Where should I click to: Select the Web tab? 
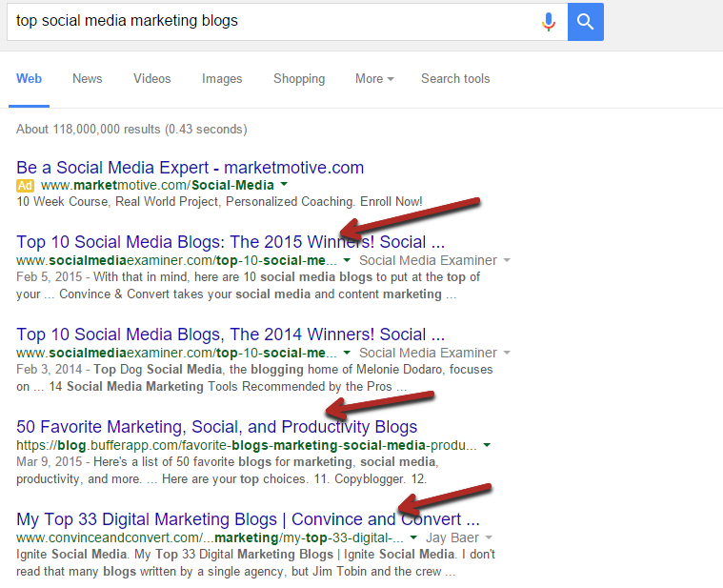(29, 78)
